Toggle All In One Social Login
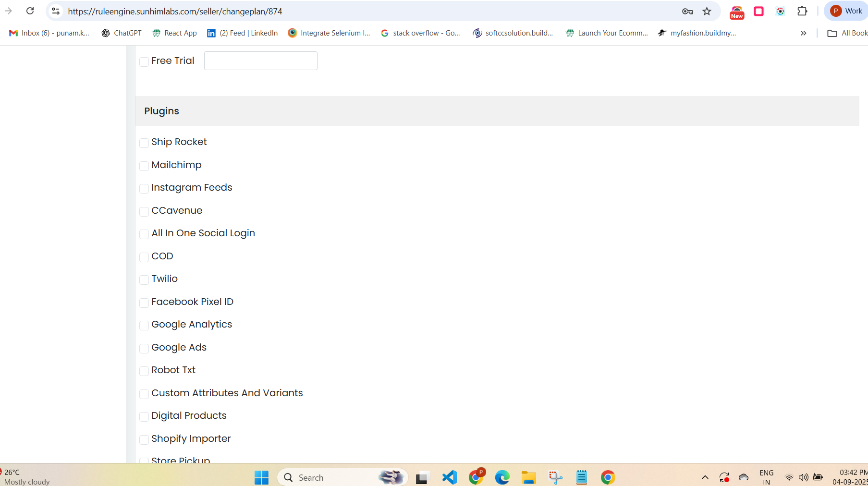 tap(144, 234)
